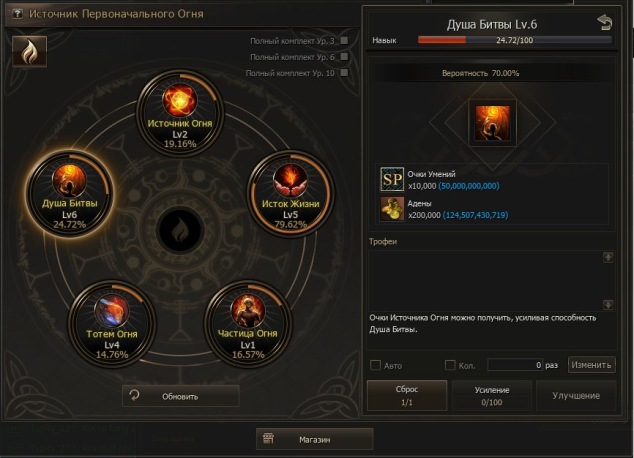The height and width of the screenshot is (458, 634).
Task: Click the Адены gold coins icon
Action: pyautogui.click(x=392, y=209)
